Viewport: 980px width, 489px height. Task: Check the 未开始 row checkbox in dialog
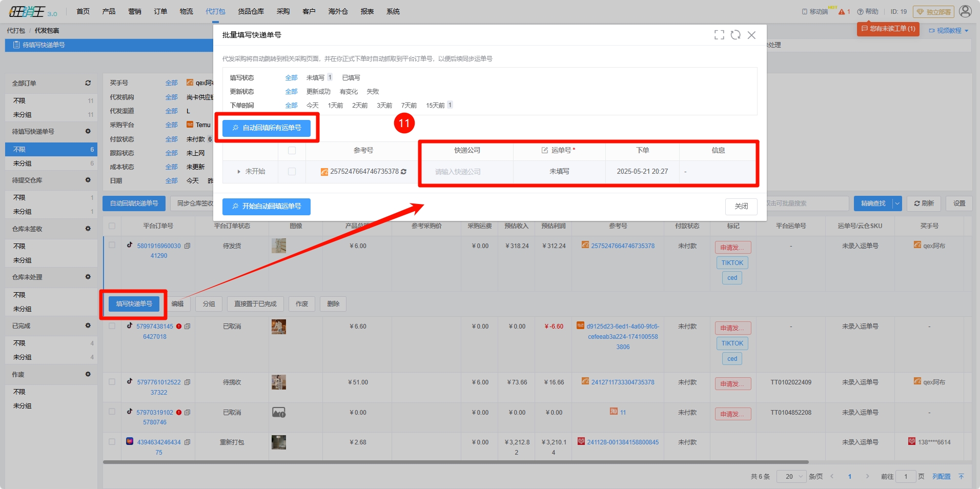click(x=292, y=172)
